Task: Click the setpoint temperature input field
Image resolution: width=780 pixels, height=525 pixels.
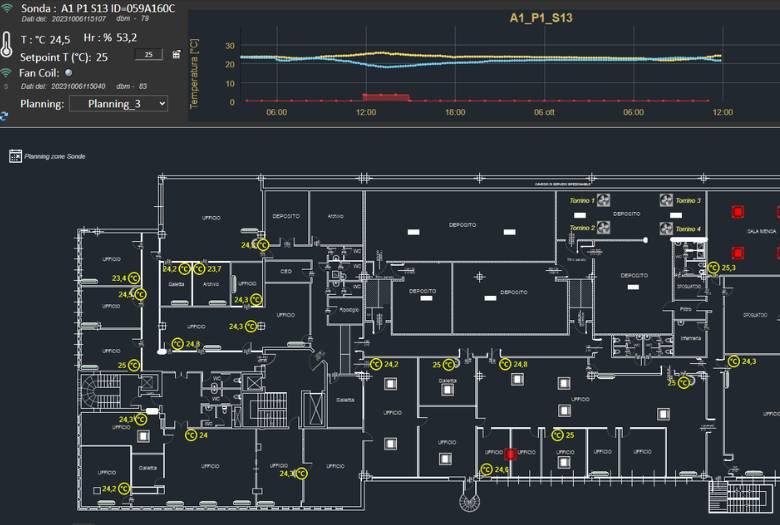Action: (148, 55)
